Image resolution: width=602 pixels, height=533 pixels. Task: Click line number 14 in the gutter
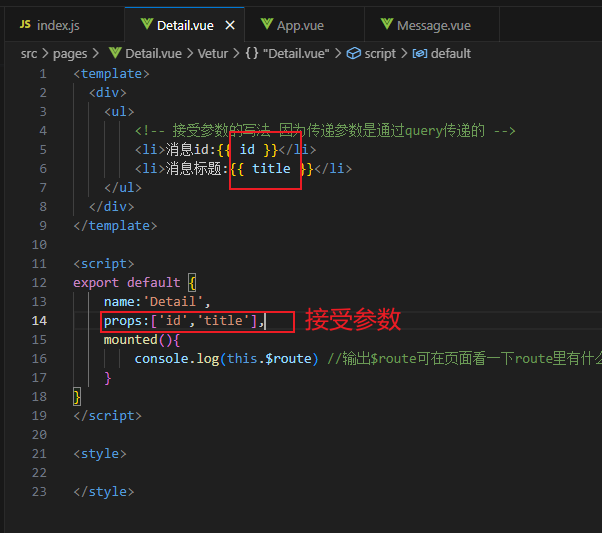(39, 321)
